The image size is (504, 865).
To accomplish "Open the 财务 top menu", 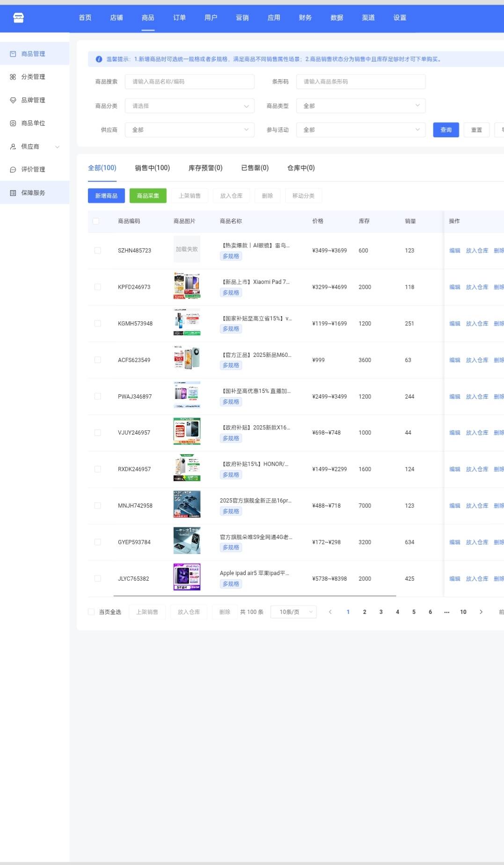I will click(306, 18).
